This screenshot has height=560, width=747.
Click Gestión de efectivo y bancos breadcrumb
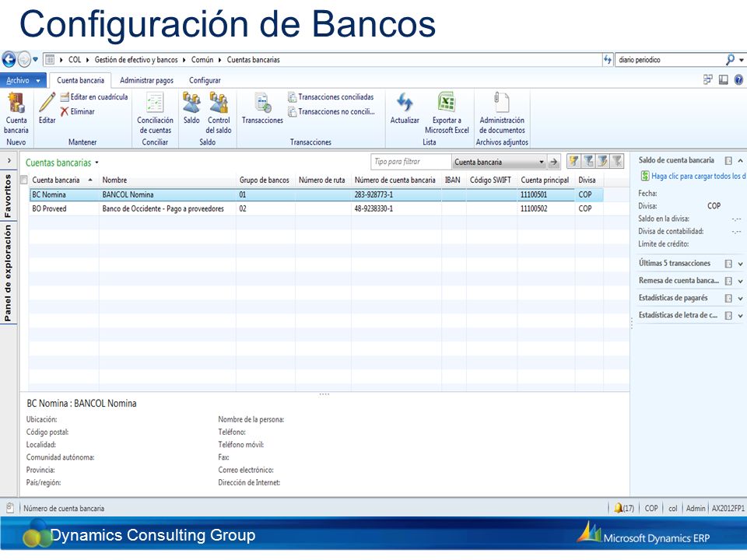pos(136,60)
